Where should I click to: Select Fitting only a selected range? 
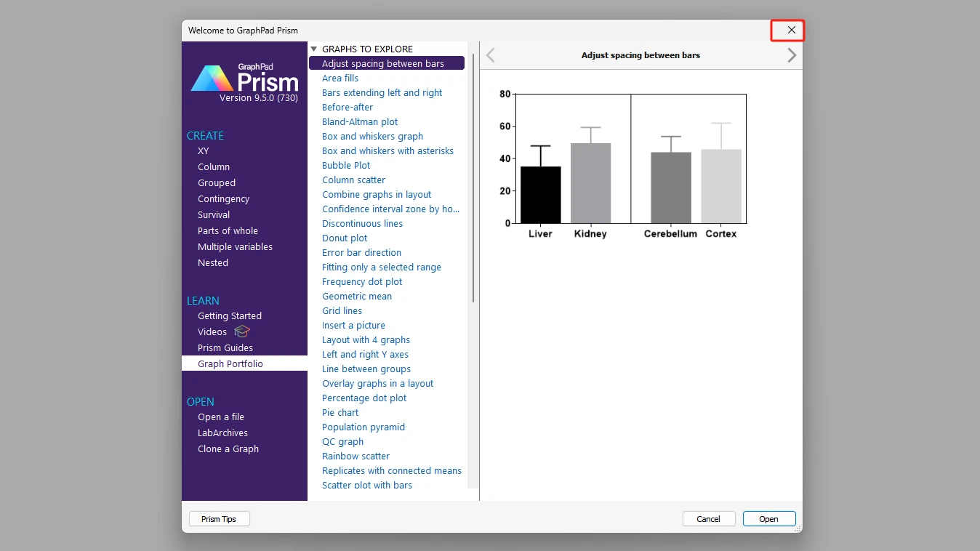382,267
